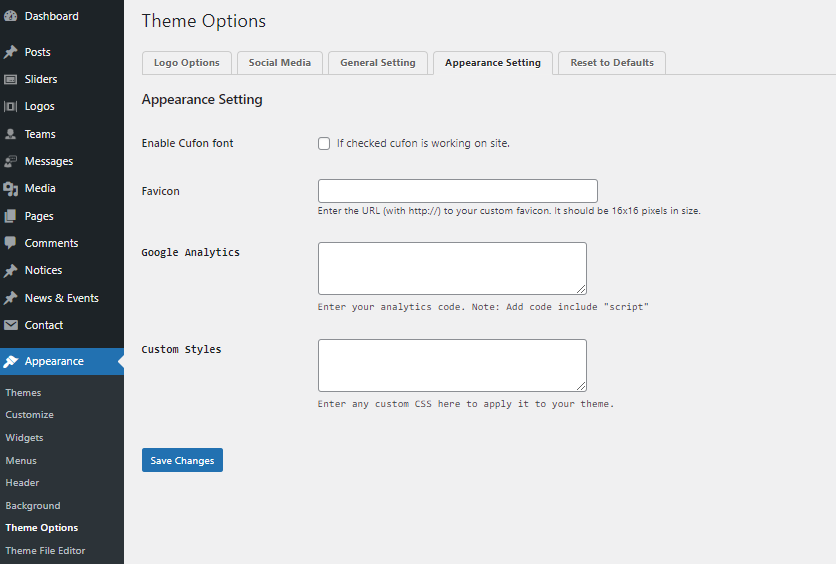836x564 pixels.
Task: Click the Sliders menu icon
Action: tap(10, 79)
